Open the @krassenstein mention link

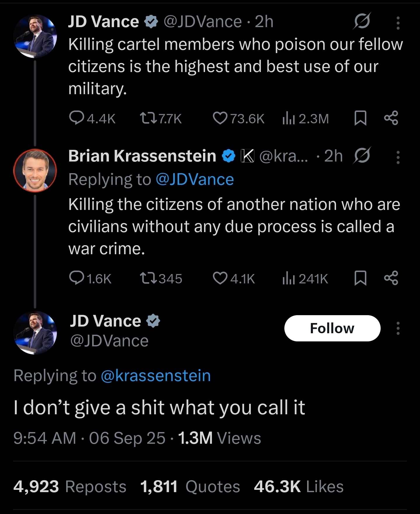coord(156,376)
